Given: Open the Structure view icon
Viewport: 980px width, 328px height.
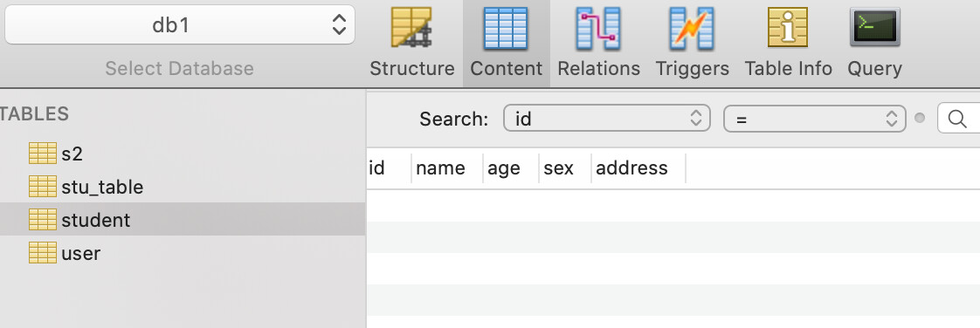Looking at the screenshot, I should coord(411,28).
